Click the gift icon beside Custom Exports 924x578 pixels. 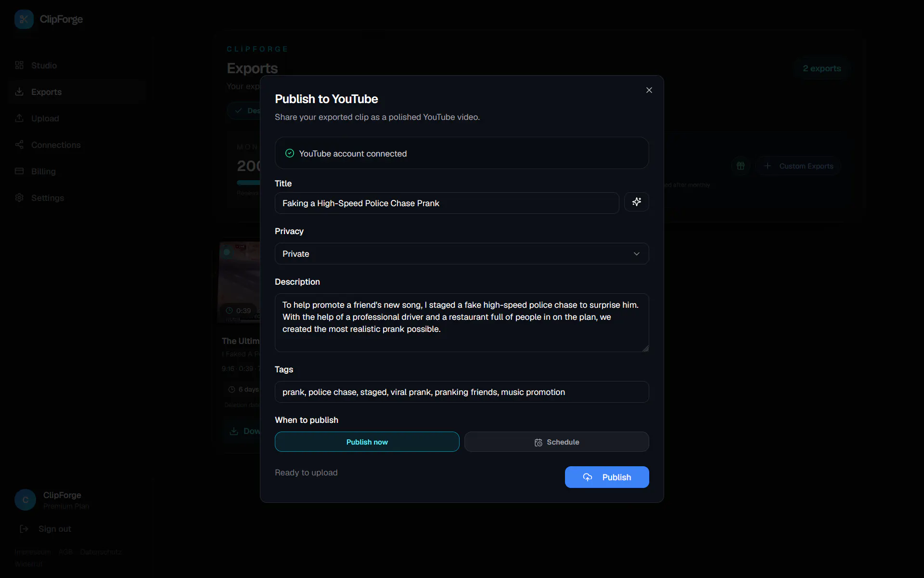pos(741,166)
